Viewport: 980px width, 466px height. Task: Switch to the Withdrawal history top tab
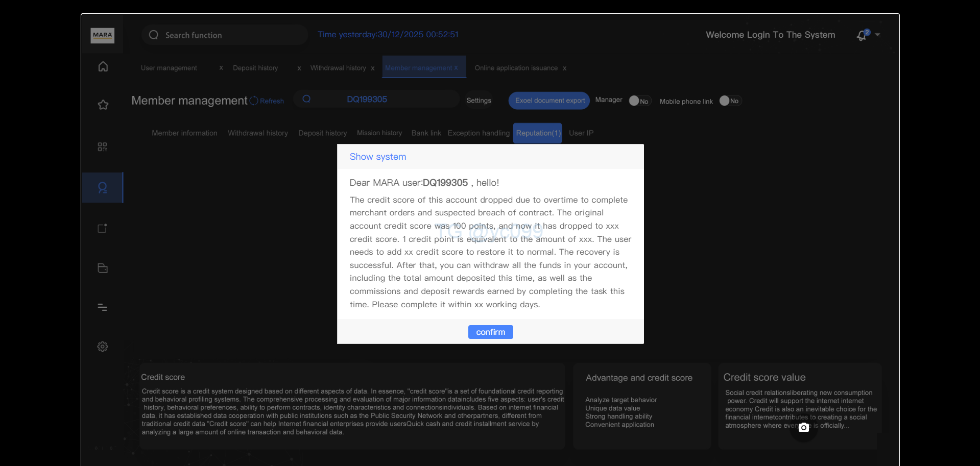tap(338, 68)
